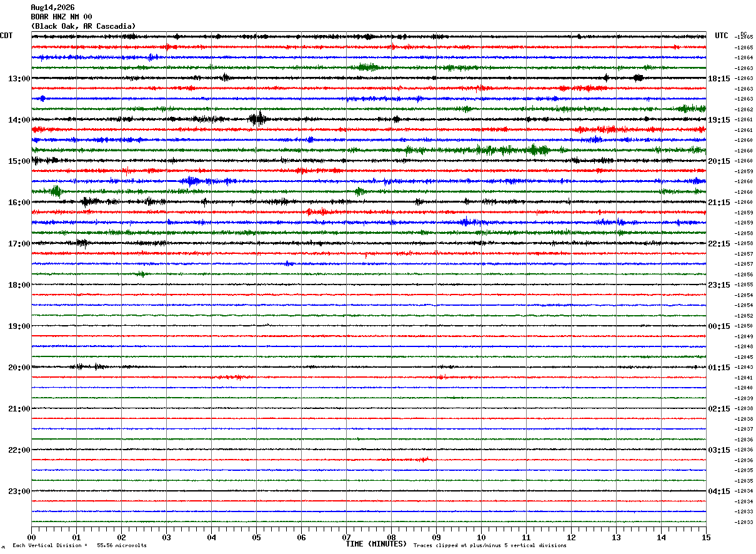
Task: Click the DC offset value '-12048'
Action: click(744, 346)
